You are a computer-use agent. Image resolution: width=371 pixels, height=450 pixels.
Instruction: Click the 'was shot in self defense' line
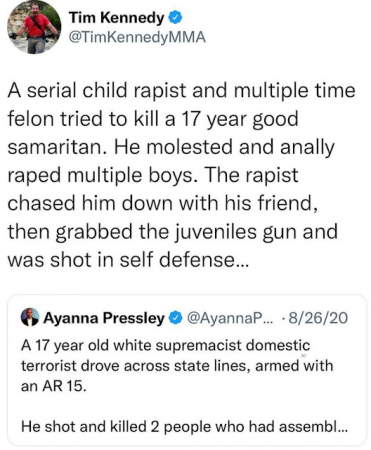coord(128,260)
